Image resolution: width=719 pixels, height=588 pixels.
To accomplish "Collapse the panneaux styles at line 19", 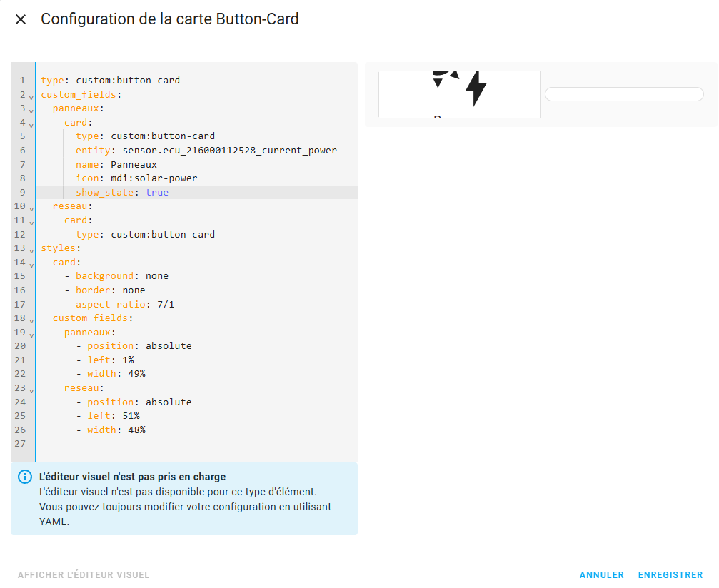I will (x=31, y=333).
